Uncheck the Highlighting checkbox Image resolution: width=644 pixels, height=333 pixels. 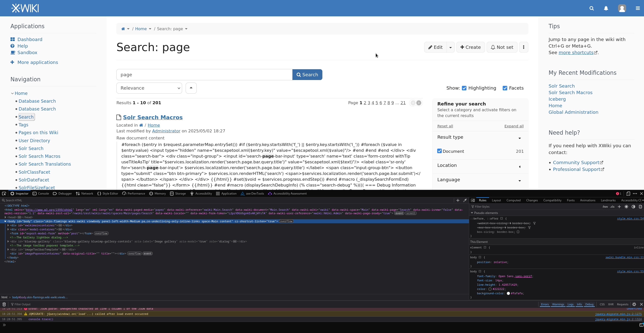tap(464, 88)
